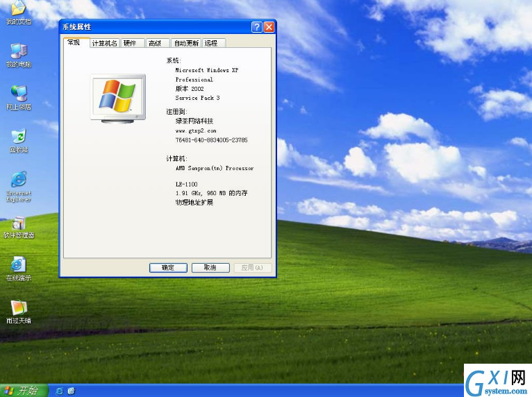Close the 系统属性 dialog
Screen dimensions: 532x397
point(269,27)
